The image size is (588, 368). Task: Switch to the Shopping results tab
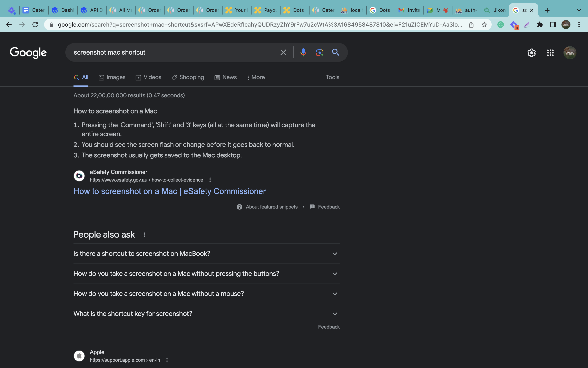(x=188, y=77)
